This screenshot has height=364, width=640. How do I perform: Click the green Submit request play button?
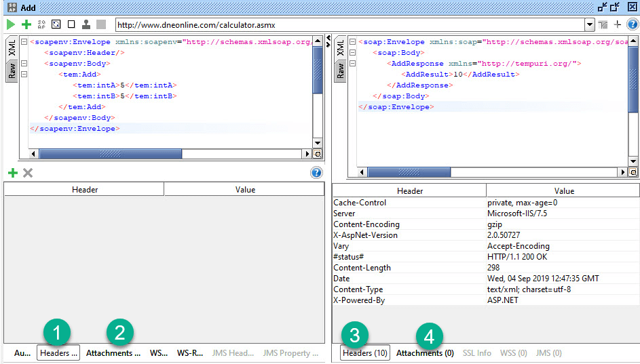pos(11,24)
